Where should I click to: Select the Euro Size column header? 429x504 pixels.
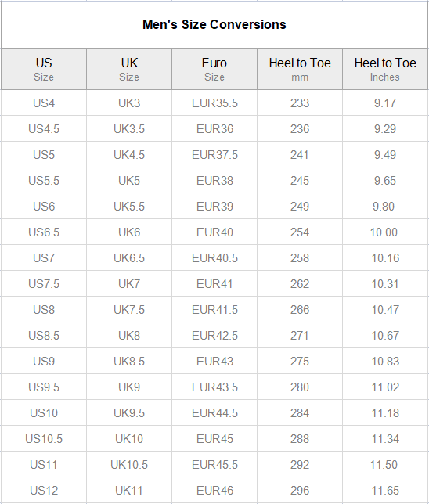point(214,69)
